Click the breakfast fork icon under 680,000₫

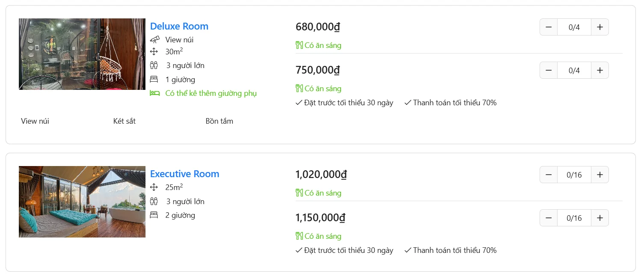pyautogui.click(x=299, y=45)
